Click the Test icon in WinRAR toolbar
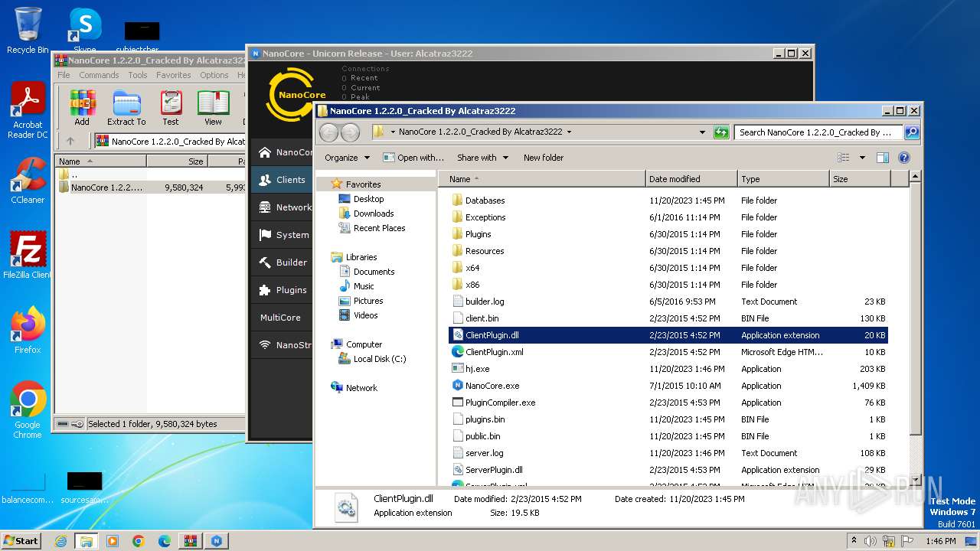Screen dimensions: 980x551 pyautogui.click(x=171, y=107)
